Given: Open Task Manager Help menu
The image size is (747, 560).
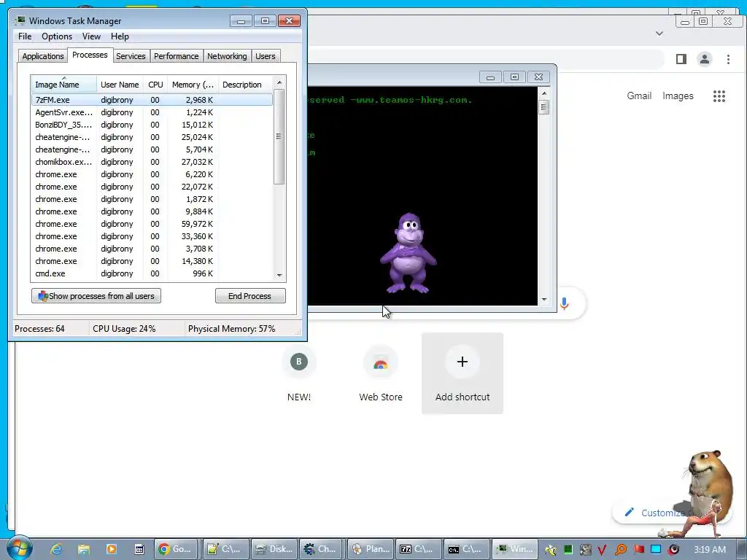Looking at the screenshot, I should [120, 36].
